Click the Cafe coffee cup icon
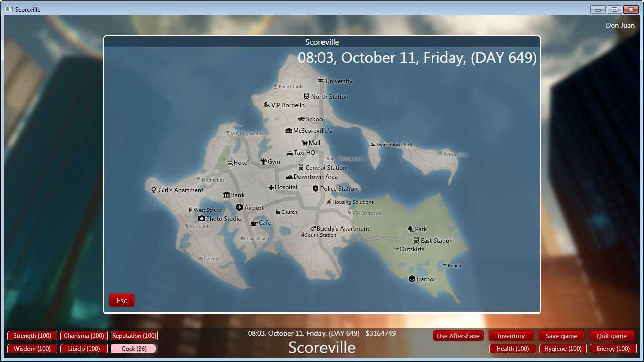Screen dimensions: 644x362 254,223
